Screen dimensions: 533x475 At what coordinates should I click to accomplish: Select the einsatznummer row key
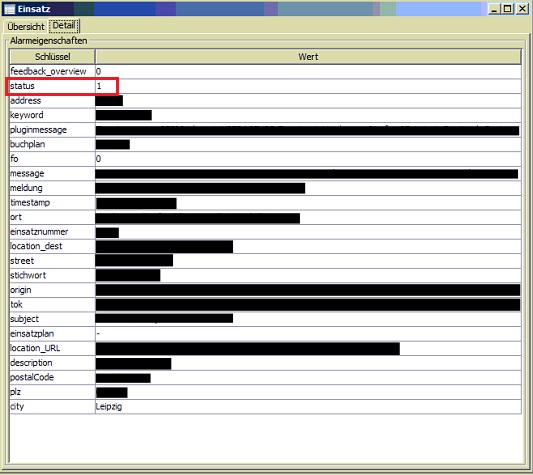(52, 232)
